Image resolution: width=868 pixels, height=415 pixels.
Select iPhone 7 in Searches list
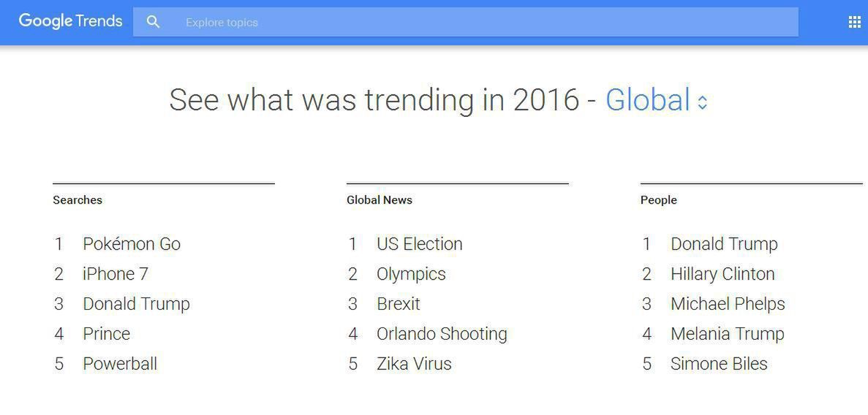click(x=116, y=274)
